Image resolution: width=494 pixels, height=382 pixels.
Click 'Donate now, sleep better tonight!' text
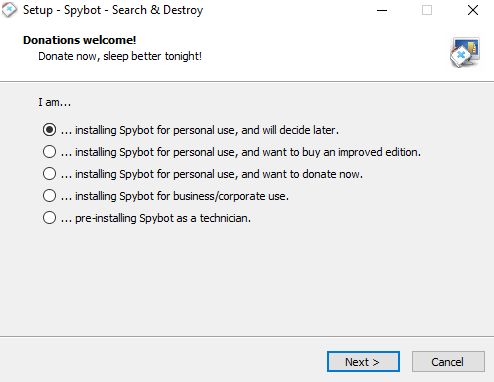(x=120, y=56)
